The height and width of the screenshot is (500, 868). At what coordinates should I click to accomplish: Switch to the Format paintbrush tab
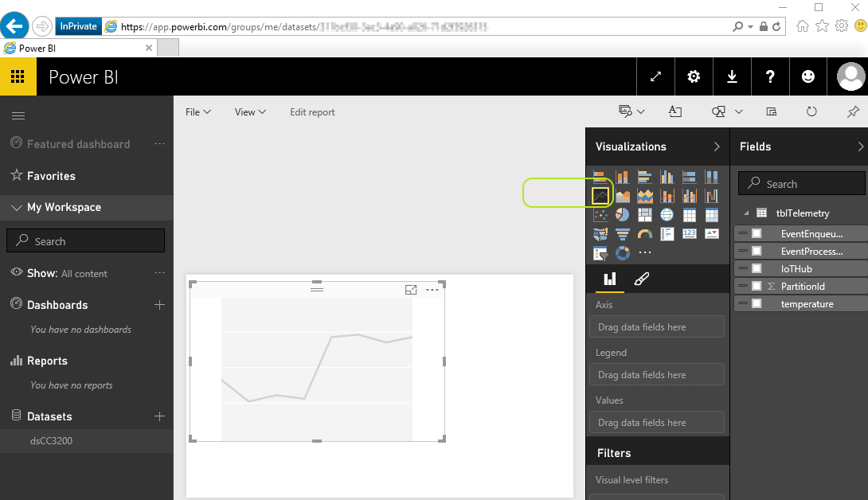point(642,279)
